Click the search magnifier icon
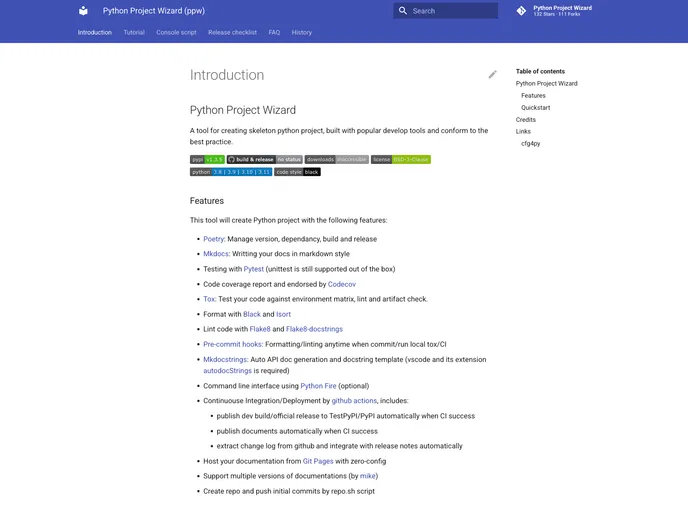 (402, 11)
